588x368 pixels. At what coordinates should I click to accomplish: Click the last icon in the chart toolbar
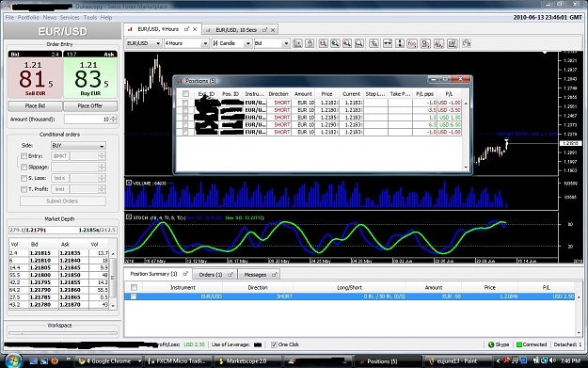467,43
